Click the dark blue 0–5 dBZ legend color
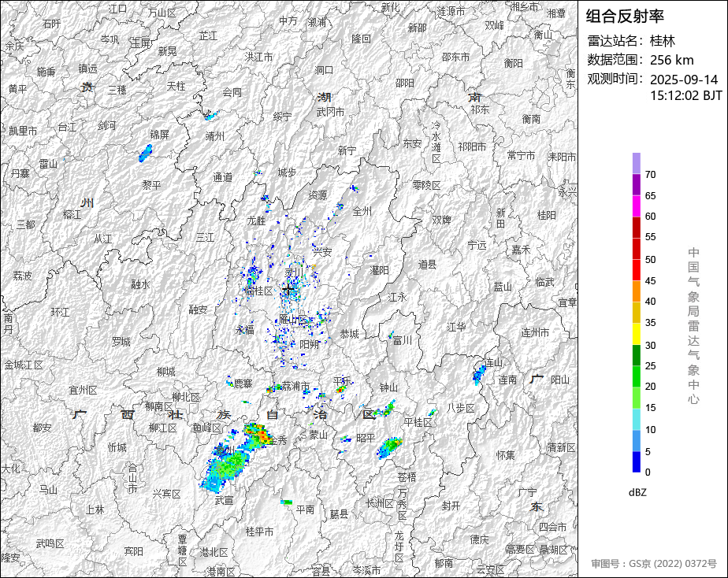Screen dimensions: 728x578 [637, 462]
